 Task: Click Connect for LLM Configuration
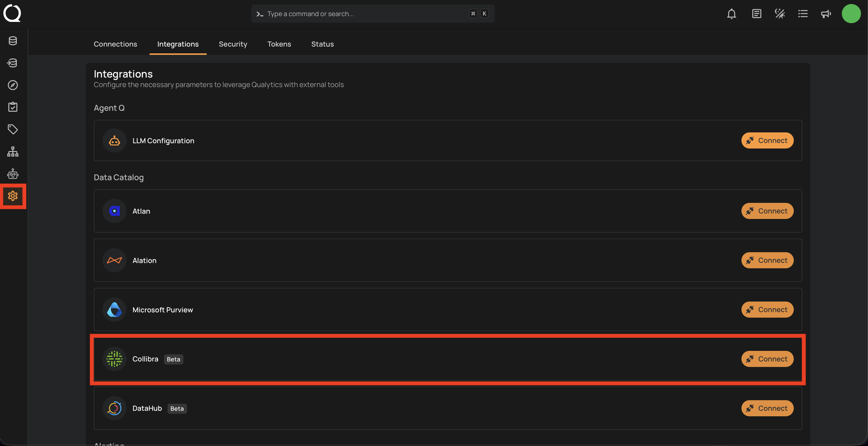point(767,141)
